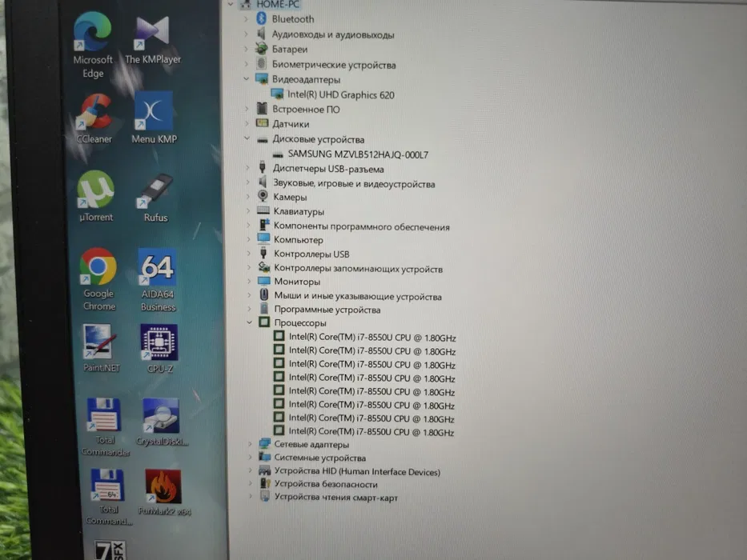Image resolution: width=747 pixels, height=560 pixels.
Task: Select the Компьютер row
Action: (291, 239)
